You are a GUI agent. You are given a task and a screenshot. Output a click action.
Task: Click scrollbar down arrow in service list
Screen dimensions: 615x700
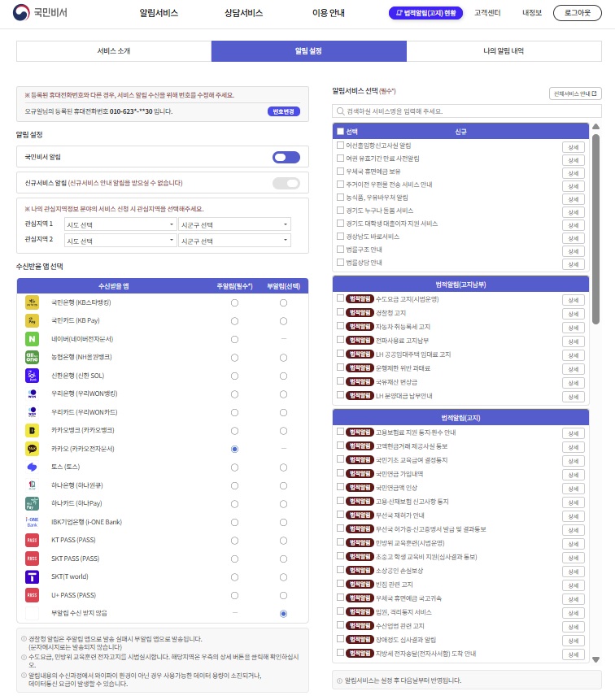[595, 659]
